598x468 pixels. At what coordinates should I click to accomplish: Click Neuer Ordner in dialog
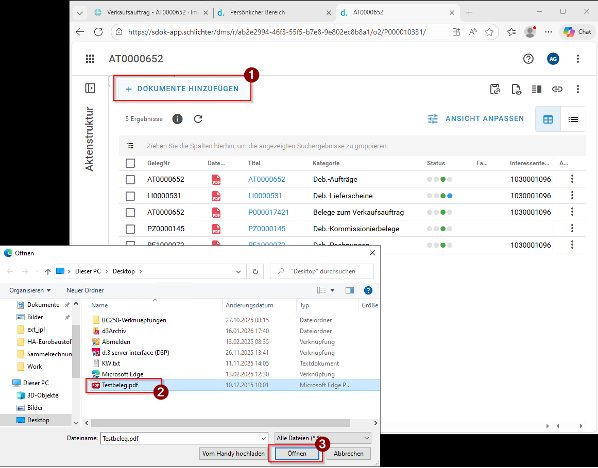point(85,290)
